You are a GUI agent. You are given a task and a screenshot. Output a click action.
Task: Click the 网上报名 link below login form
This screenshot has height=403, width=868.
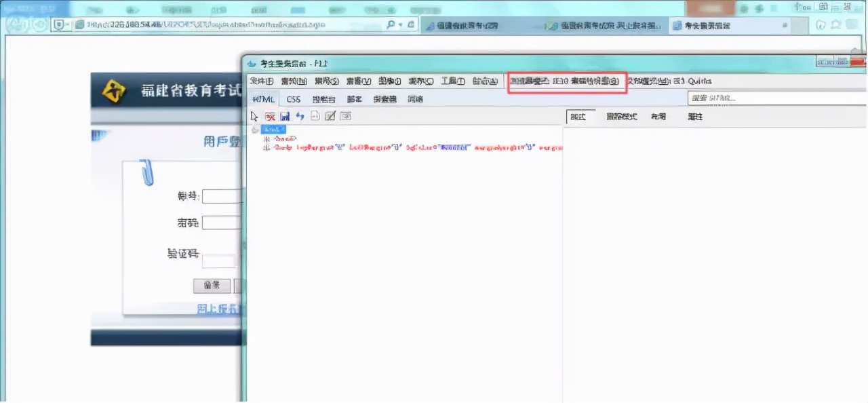218,309
